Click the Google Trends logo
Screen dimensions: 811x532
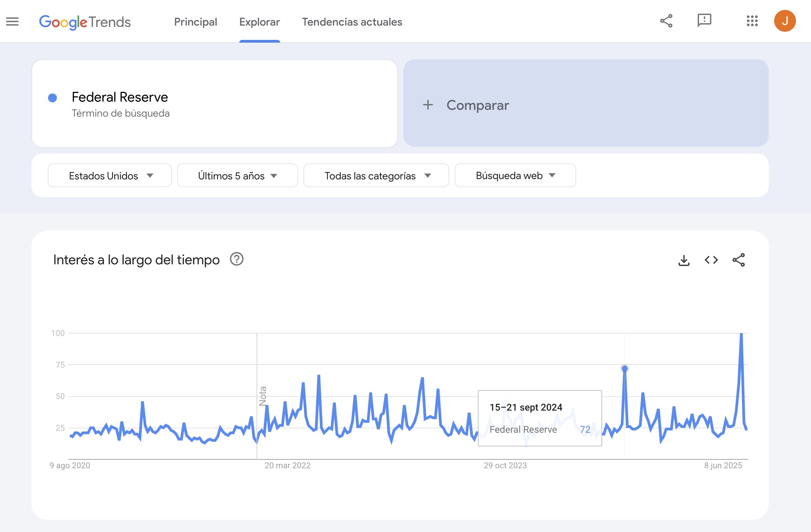click(x=85, y=22)
